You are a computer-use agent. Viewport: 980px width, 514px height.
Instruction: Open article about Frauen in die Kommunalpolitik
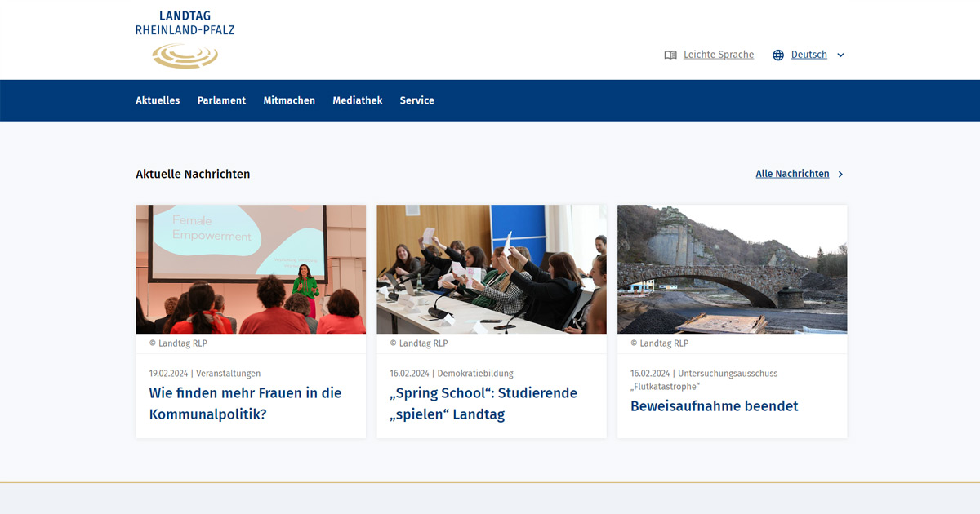[245, 403]
